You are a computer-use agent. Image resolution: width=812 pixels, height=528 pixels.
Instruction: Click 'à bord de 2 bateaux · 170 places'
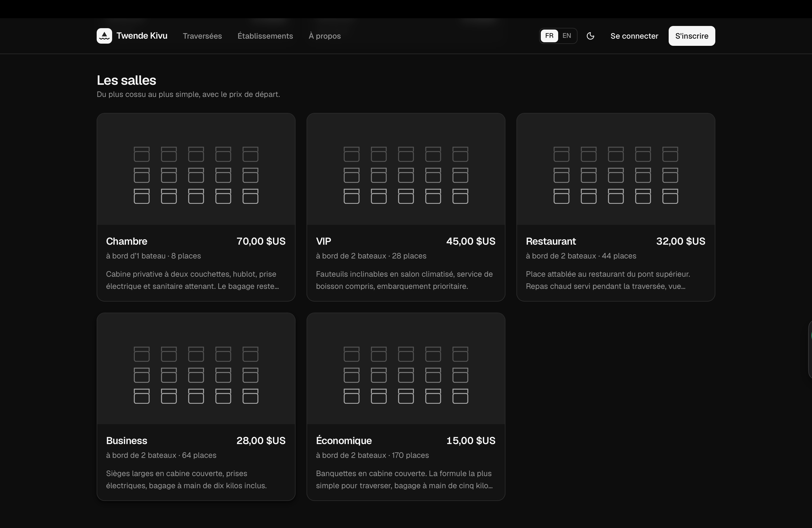pos(372,455)
